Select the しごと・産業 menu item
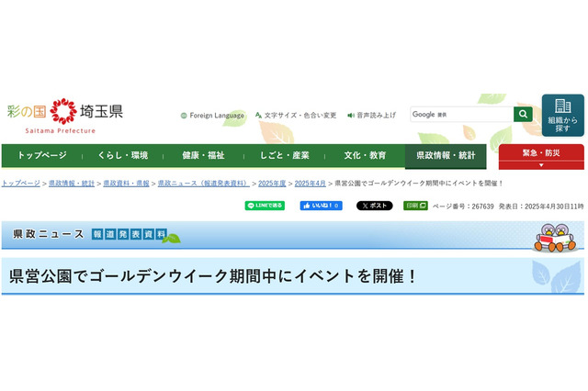Viewport: 588px width, 391px height. [284, 155]
